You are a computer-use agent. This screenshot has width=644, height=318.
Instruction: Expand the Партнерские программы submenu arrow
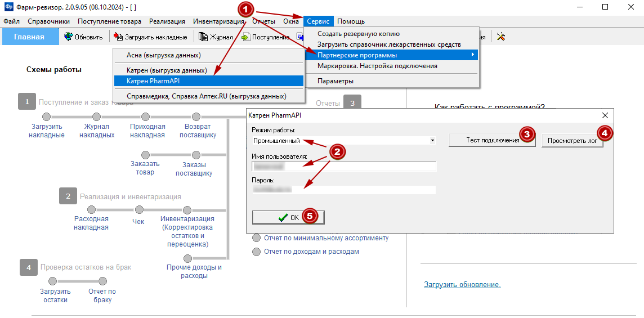(x=473, y=55)
